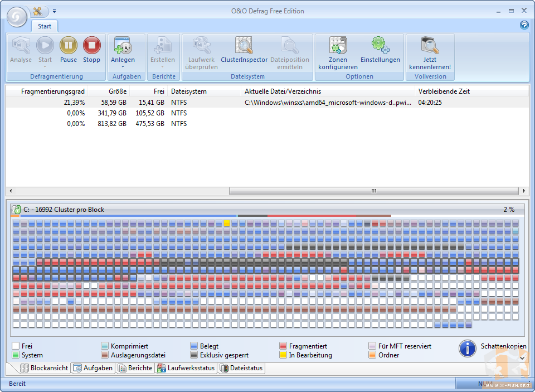Select the drive row sized 813,82 GB

(x=267, y=124)
